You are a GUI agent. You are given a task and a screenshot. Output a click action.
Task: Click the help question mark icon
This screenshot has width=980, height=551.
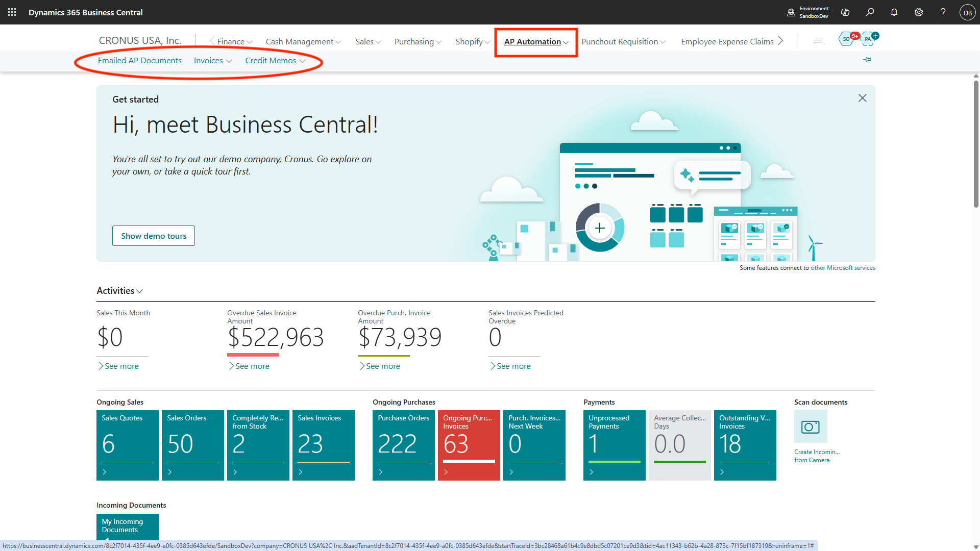(x=943, y=12)
